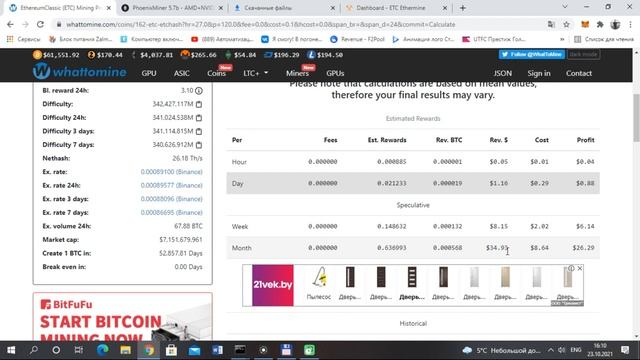The width and height of the screenshot is (640, 360).
Task: Open the notification center icon
Action: click(x=625, y=350)
